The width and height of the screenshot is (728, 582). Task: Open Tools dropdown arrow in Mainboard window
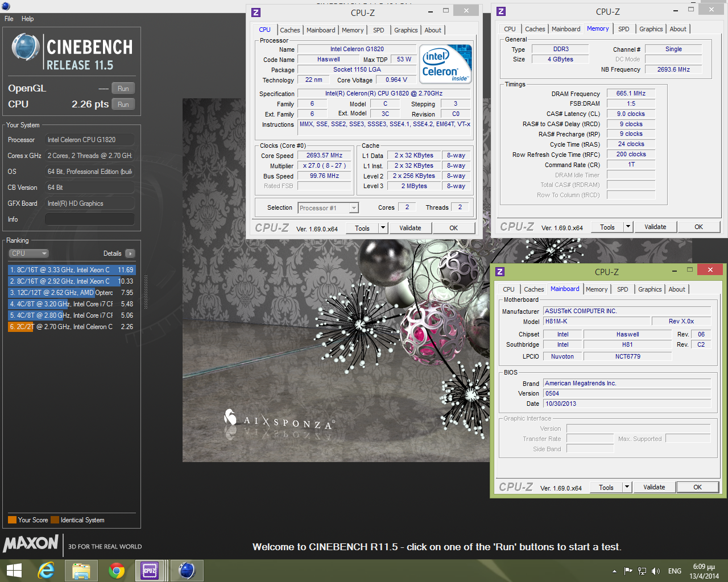(x=627, y=487)
